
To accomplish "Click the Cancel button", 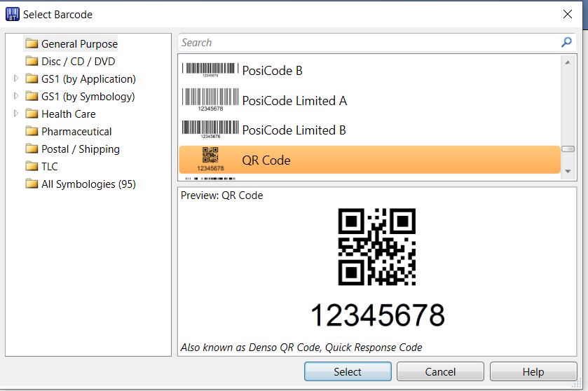I will 440,371.
